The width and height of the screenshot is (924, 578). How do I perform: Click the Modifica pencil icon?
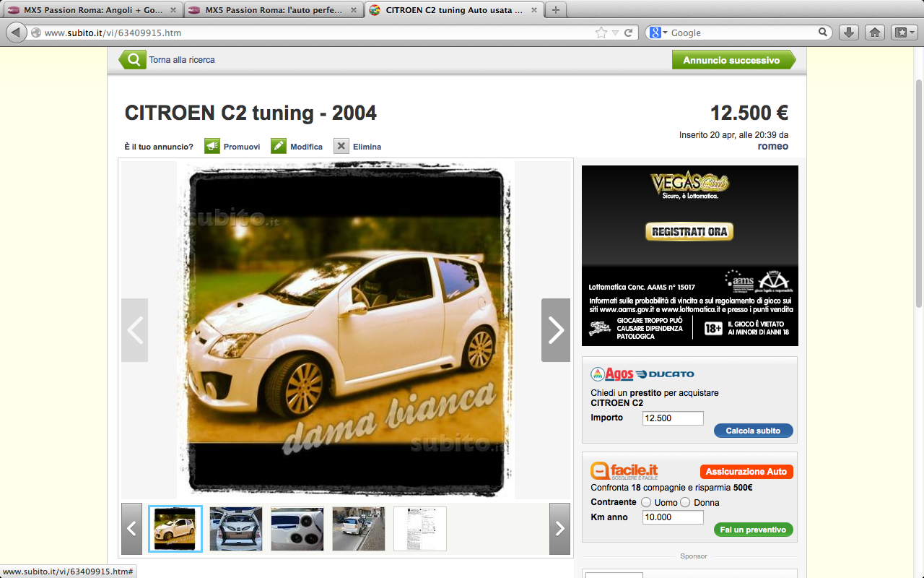pos(279,146)
